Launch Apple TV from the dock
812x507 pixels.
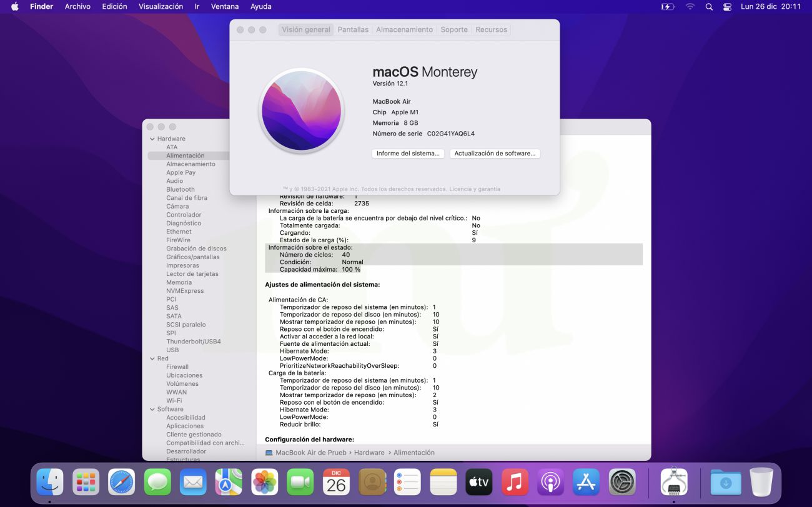[479, 482]
